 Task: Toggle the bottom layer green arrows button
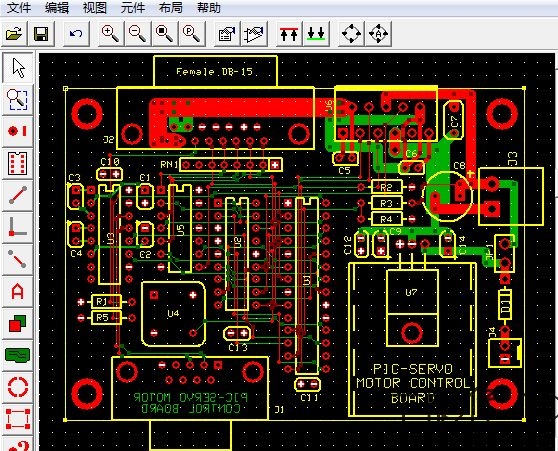coord(316,34)
